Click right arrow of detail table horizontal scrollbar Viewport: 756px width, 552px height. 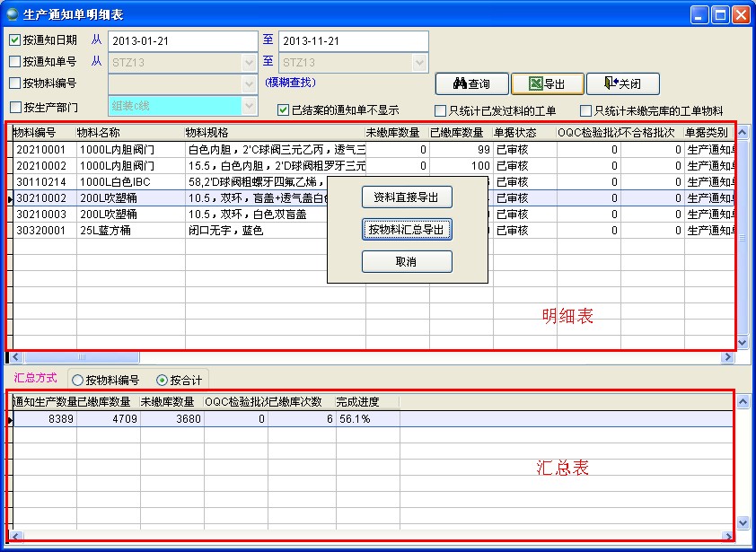[728, 357]
